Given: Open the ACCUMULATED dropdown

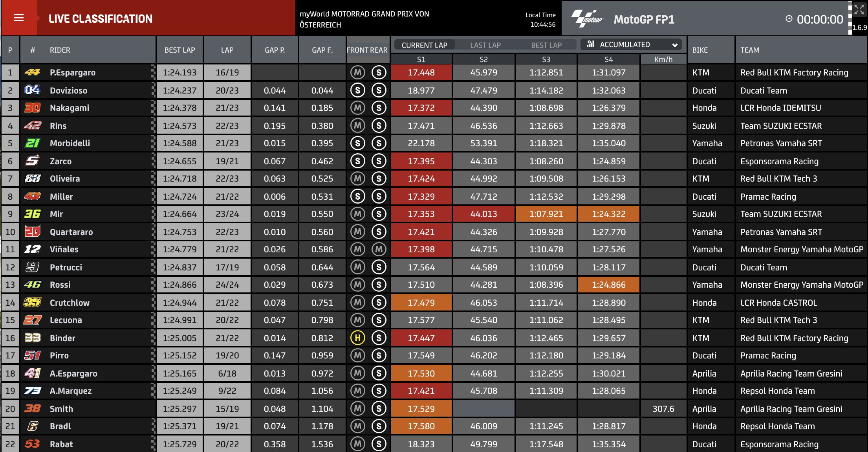Looking at the screenshot, I should 632,44.
